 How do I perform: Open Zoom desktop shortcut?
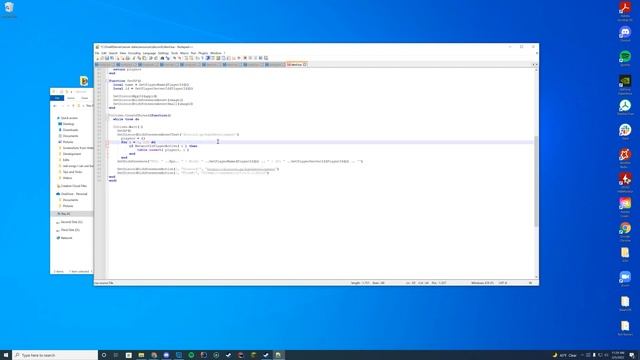click(625, 279)
